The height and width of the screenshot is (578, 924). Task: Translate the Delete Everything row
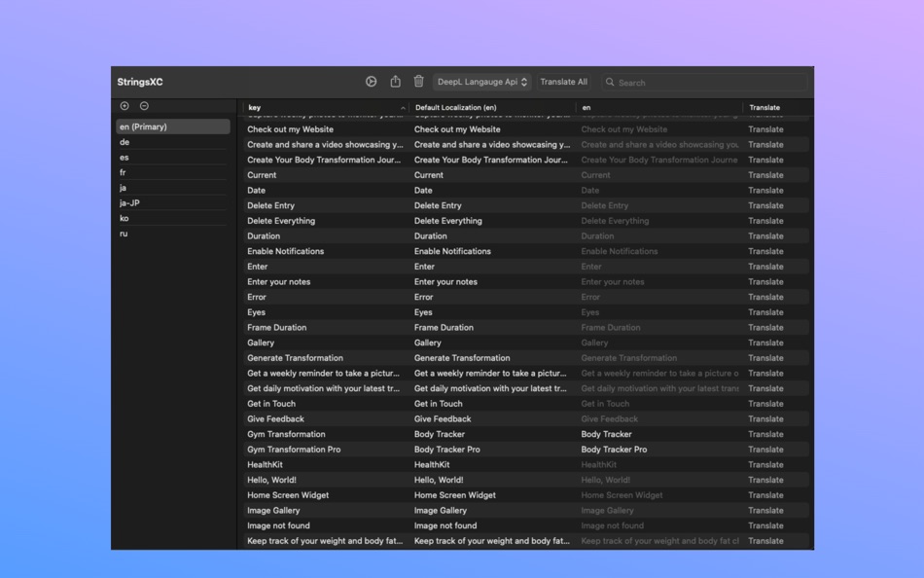(765, 221)
